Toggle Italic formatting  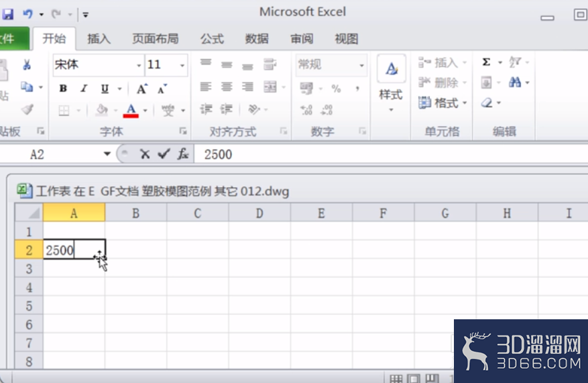click(84, 89)
